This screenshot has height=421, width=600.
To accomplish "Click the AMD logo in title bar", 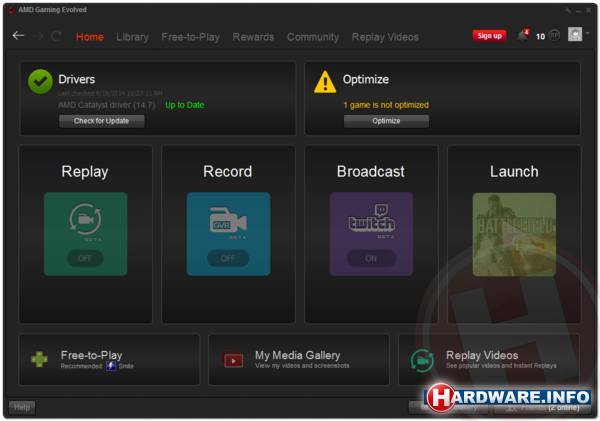I will 12,10.
